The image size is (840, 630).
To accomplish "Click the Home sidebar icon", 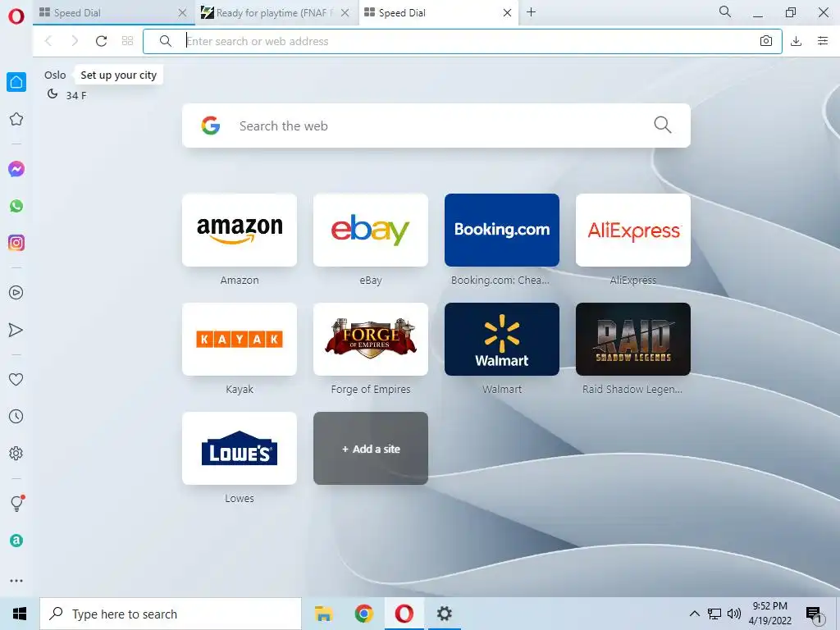I will click(x=16, y=82).
